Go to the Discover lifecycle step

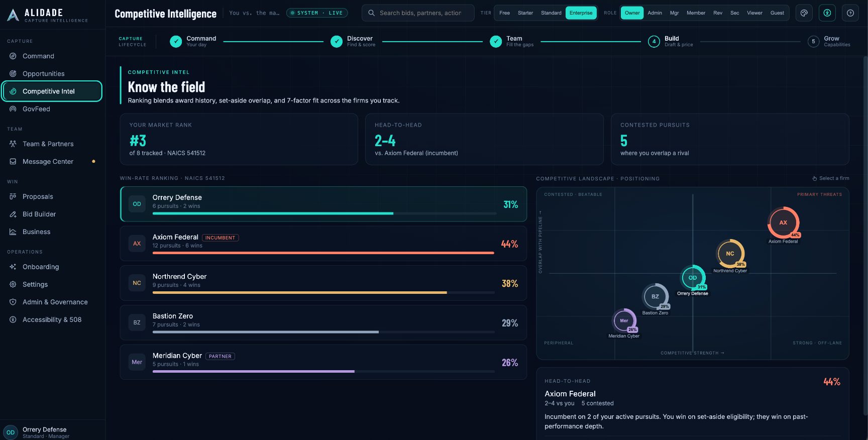(x=353, y=41)
